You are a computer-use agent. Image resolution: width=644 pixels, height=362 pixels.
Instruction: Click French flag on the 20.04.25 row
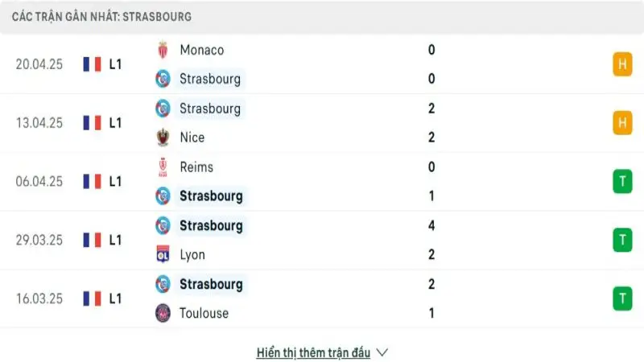(92, 64)
